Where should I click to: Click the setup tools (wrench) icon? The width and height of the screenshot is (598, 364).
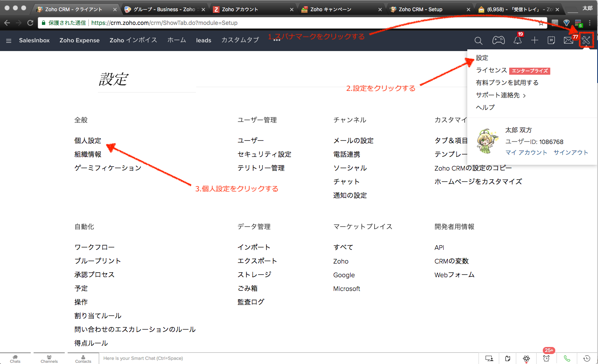[x=586, y=40]
